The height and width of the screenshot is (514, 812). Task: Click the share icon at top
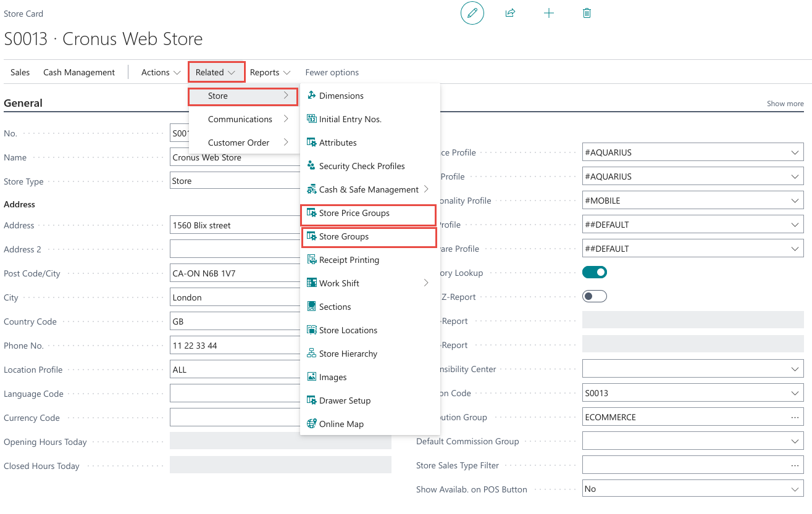tap(510, 13)
